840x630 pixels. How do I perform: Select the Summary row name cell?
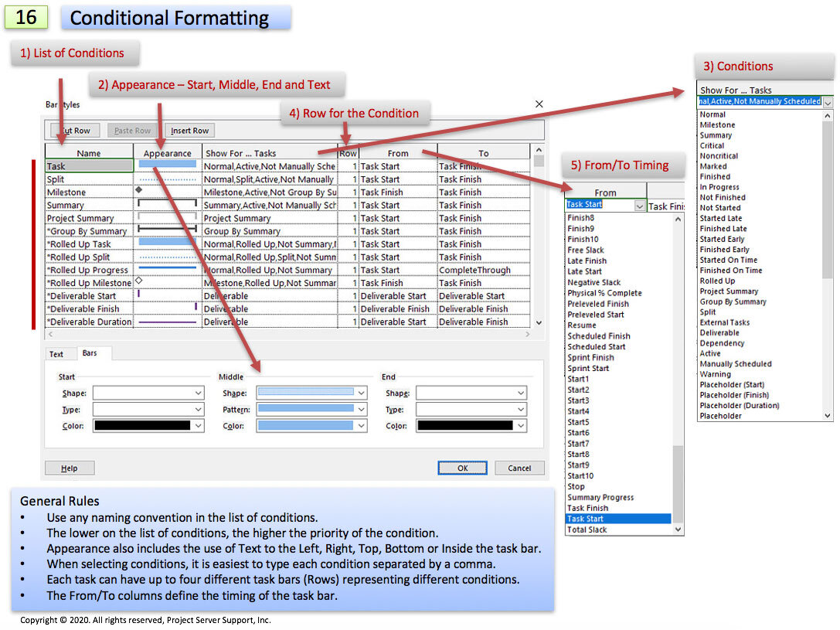coord(89,205)
